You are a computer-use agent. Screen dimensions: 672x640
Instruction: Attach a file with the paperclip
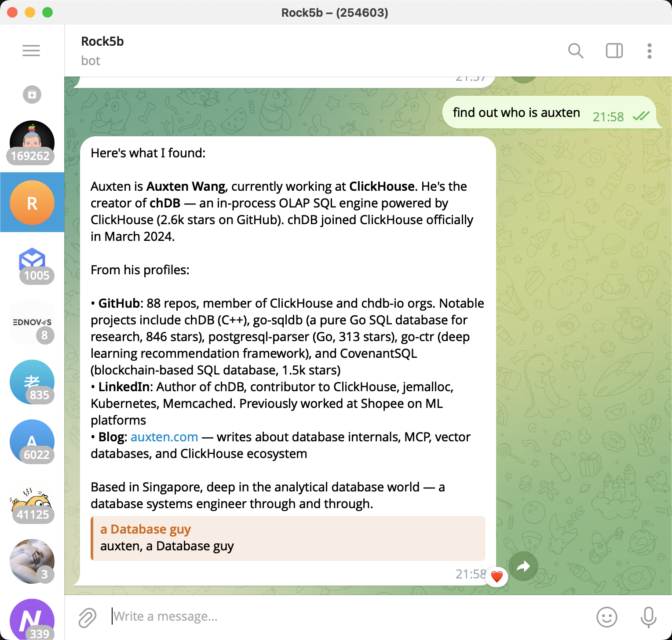(x=88, y=616)
